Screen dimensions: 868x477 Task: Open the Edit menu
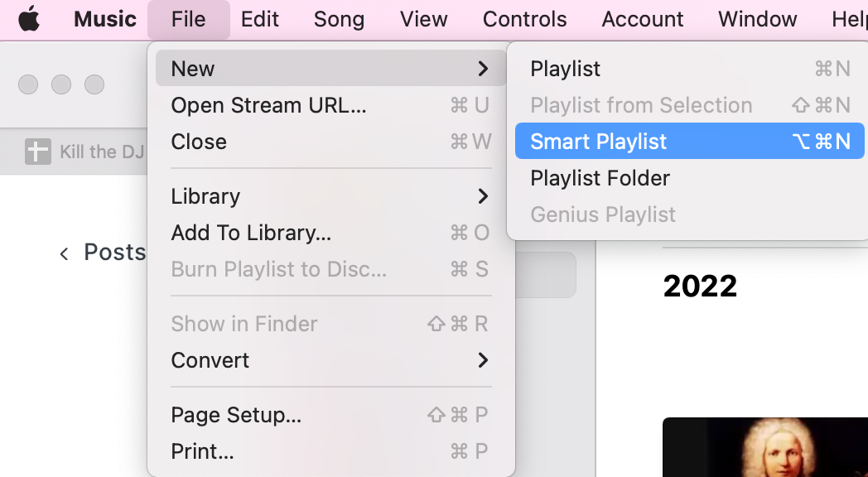click(259, 19)
